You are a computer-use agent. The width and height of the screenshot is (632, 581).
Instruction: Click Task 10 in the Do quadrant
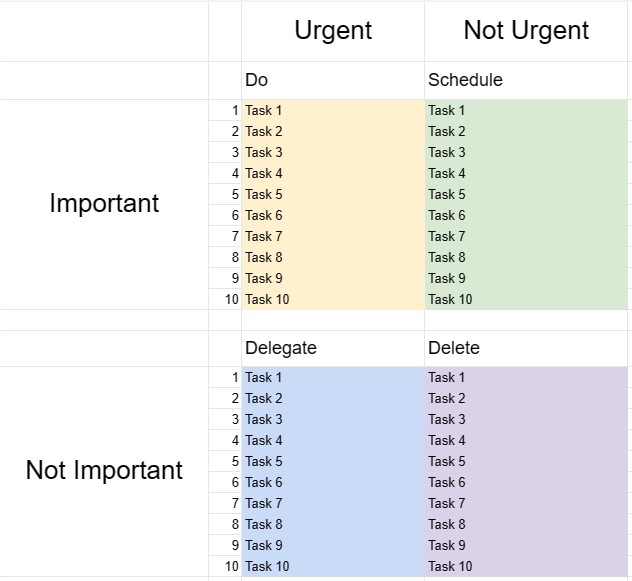(267, 299)
